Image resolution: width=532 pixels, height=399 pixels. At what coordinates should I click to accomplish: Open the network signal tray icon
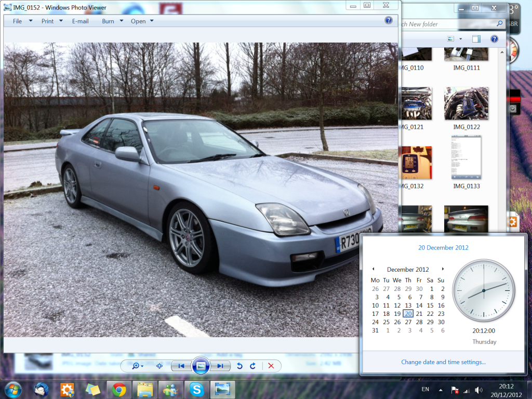click(x=467, y=391)
